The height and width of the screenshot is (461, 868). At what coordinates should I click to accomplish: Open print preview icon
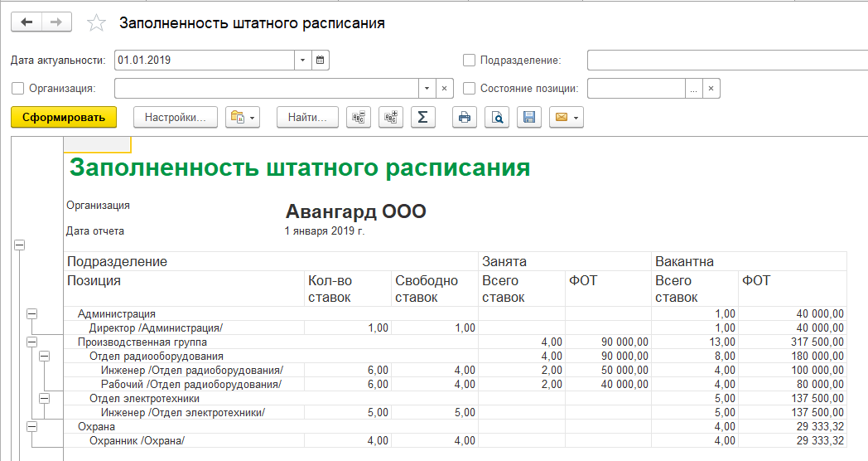(497, 118)
